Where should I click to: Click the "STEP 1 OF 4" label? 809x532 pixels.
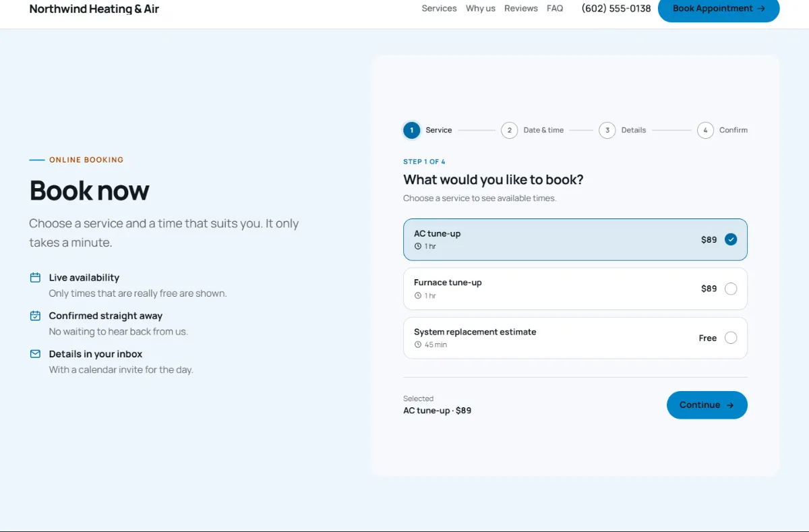424,162
